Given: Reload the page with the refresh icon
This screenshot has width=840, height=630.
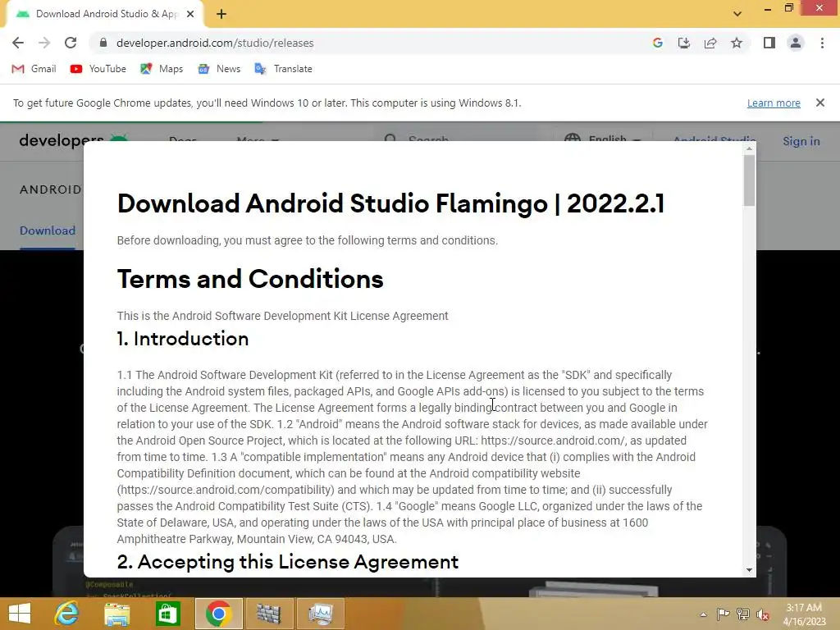Looking at the screenshot, I should (x=71, y=43).
